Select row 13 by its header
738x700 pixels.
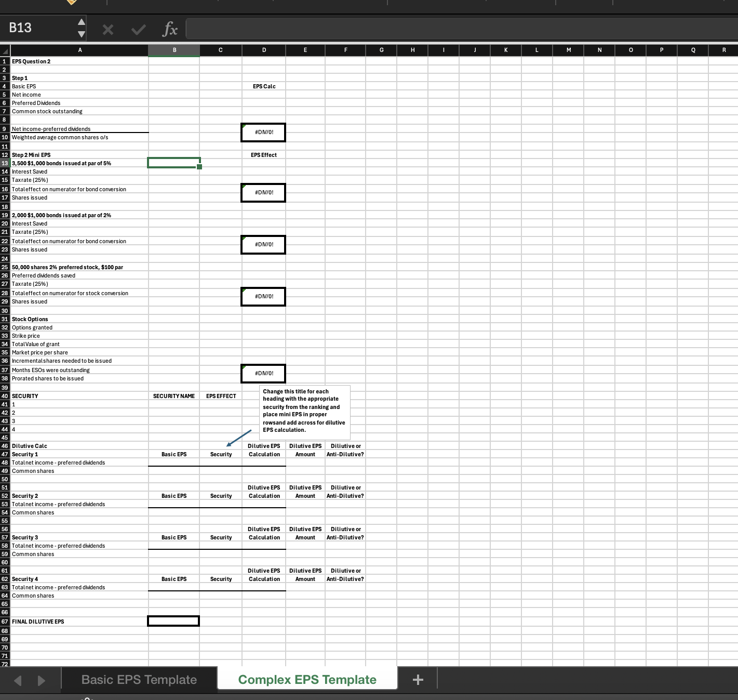pos(4,163)
